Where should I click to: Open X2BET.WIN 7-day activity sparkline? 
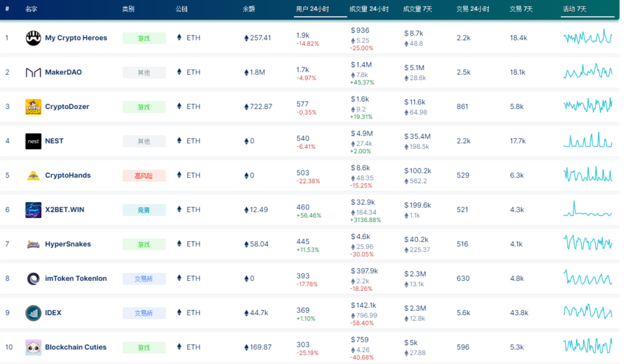[588, 209]
